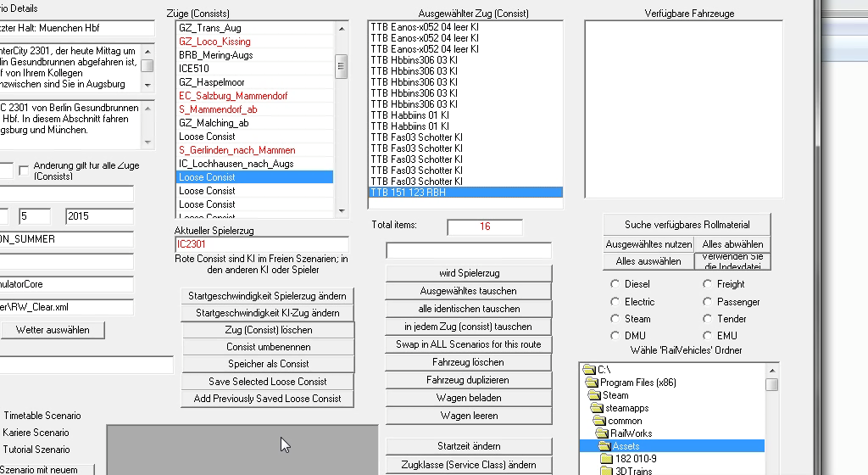Click Wagen leeren button
Viewport: 868px width, 475px height.
click(469, 416)
